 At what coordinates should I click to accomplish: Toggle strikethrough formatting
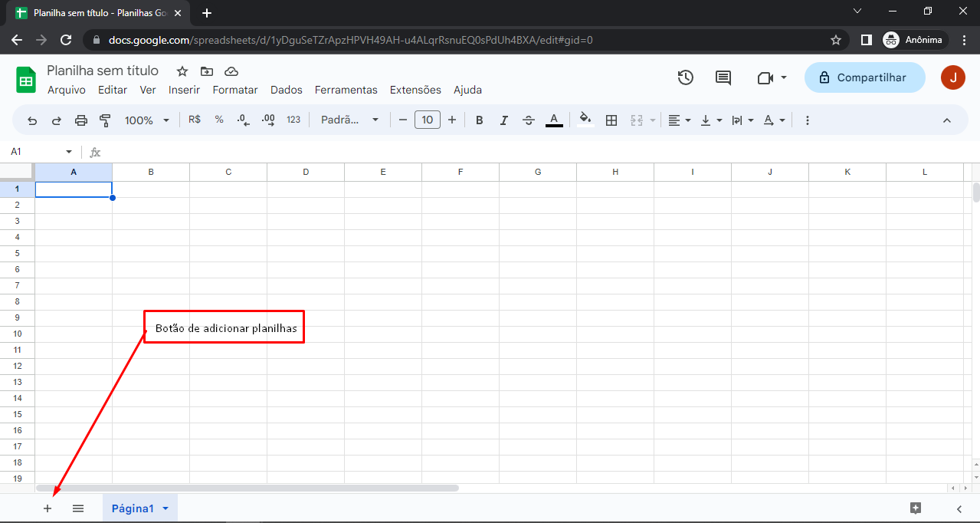pyautogui.click(x=529, y=120)
